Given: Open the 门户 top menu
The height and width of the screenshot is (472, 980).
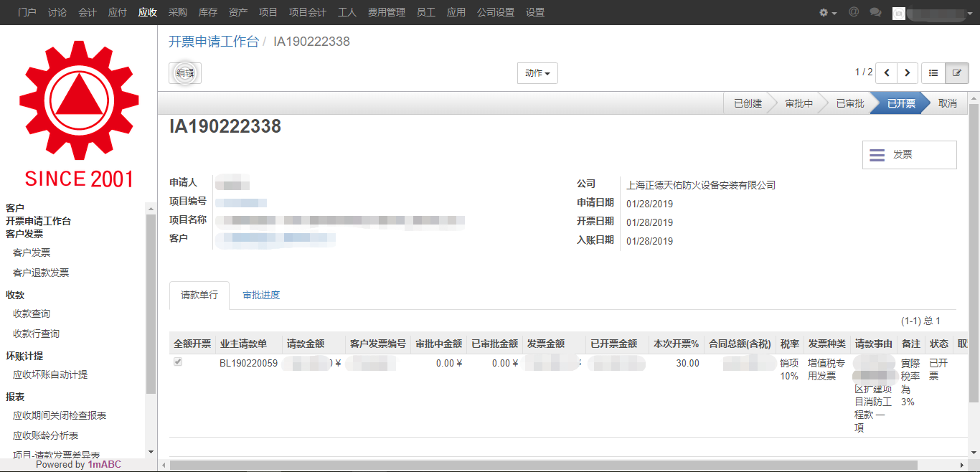Looking at the screenshot, I should [27, 12].
